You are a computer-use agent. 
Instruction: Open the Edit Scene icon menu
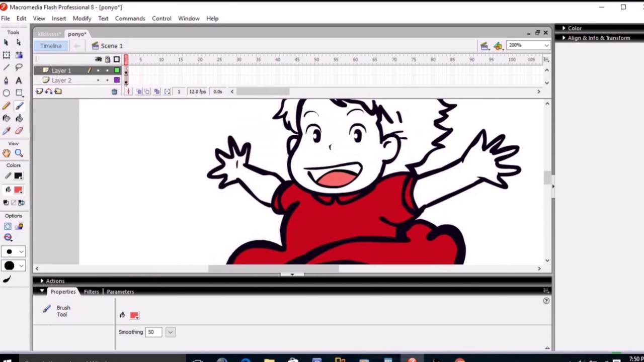click(x=484, y=46)
